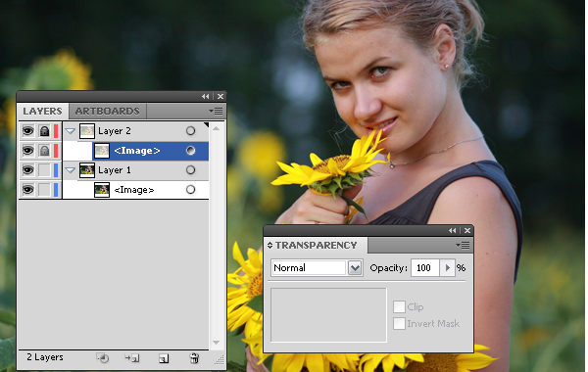Toggle the Invert Mask checkbox
588x372 pixels.
(x=399, y=323)
